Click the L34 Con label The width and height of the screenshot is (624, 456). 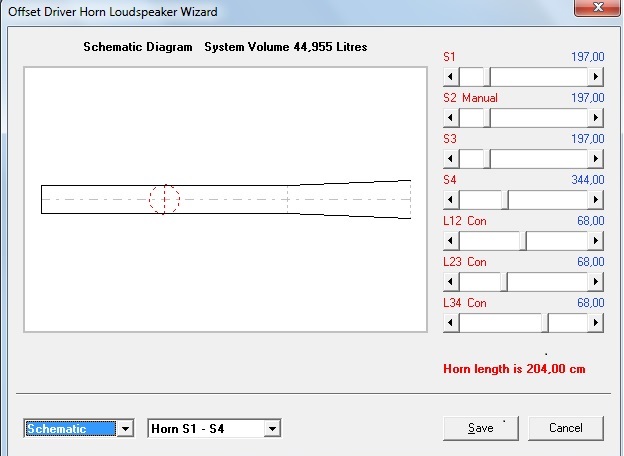pyautogui.click(x=465, y=303)
